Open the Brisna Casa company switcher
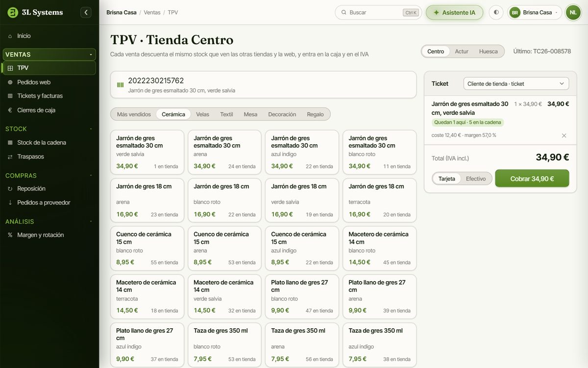Image resolution: width=588 pixels, height=368 pixels. click(535, 13)
